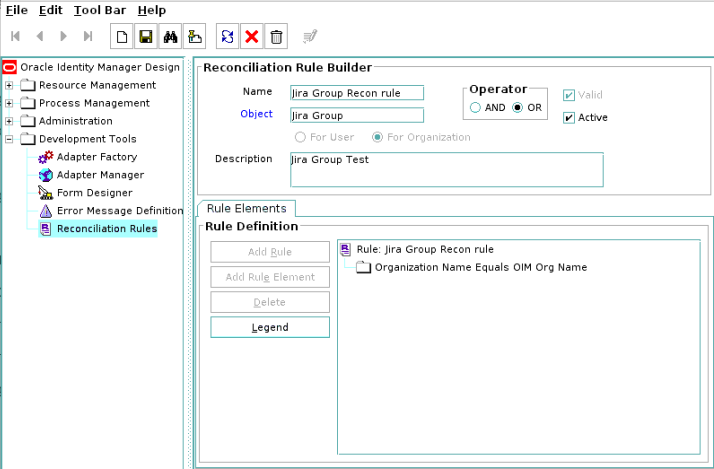Select Error Message Definition in the tree
Screen dimensions: 714x469
point(120,211)
